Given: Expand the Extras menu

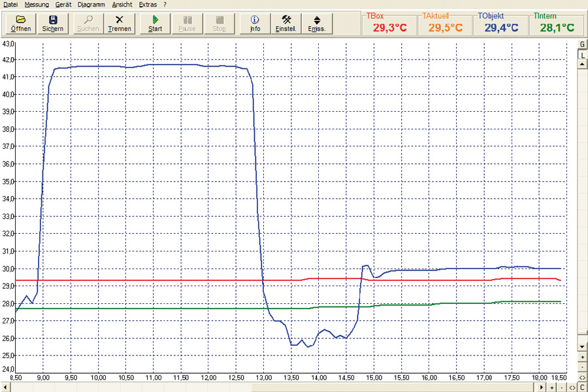Looking at the screenshot, I should (x=148, y=4).
